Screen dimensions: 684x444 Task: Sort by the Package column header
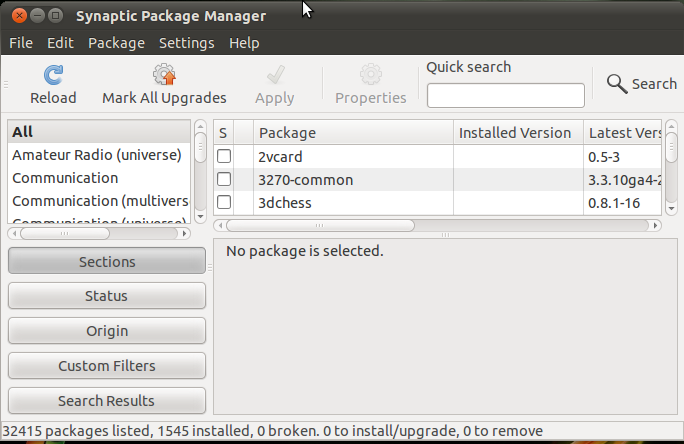click(x=353, y=133)
